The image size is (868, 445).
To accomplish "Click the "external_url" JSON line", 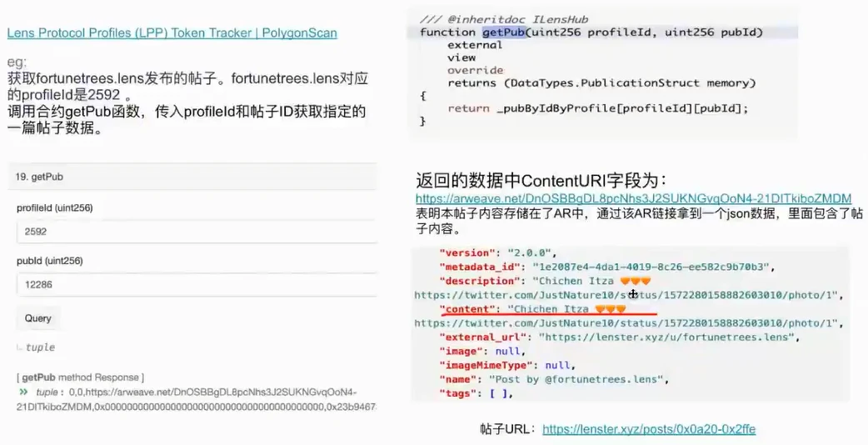I will coord(620,337).
